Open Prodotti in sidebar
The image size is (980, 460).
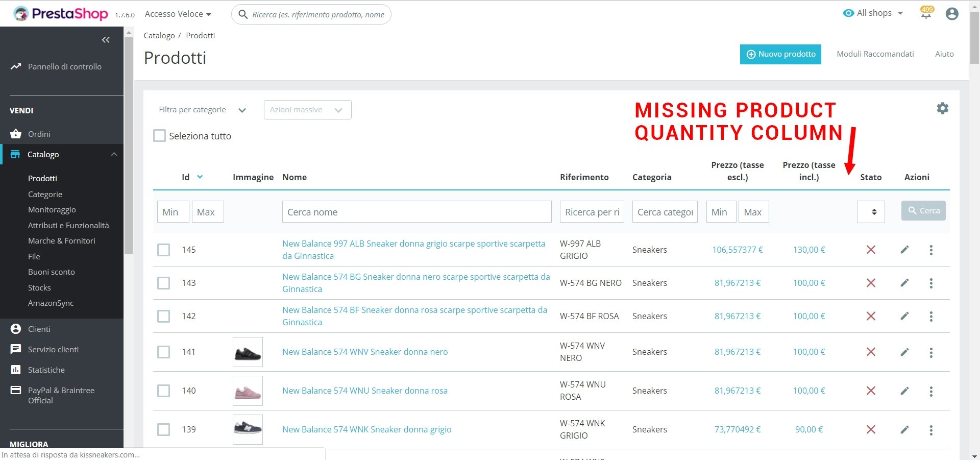click(42, 178)
